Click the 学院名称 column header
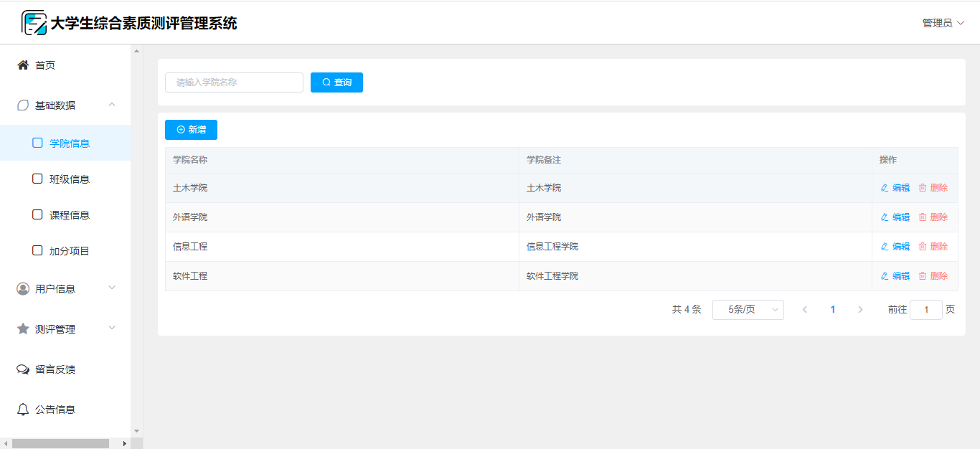980x449 pixels. click(342, 160)
